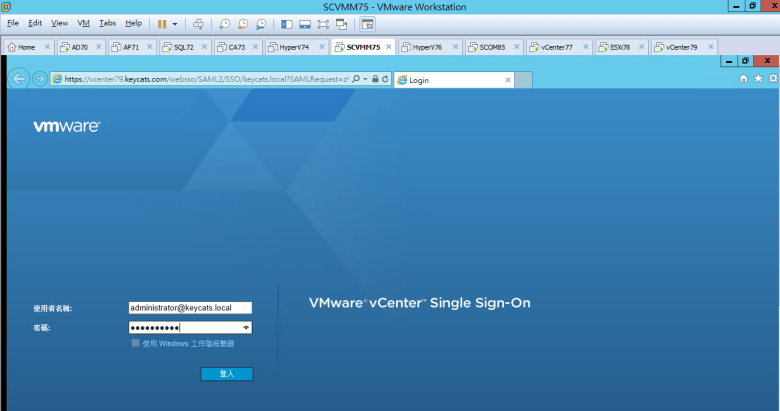Enable the Windows session authentication checkbox
This screenshot has width=780, height=411.
coord(136,343)
